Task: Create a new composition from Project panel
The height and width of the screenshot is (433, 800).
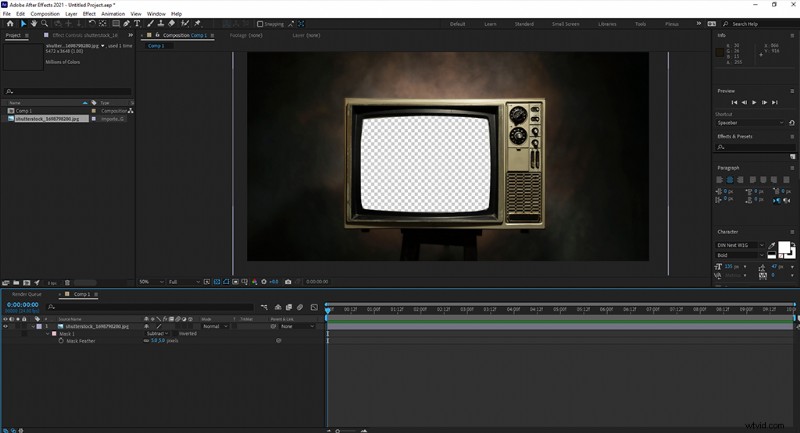Action: [x=27, y=283]
